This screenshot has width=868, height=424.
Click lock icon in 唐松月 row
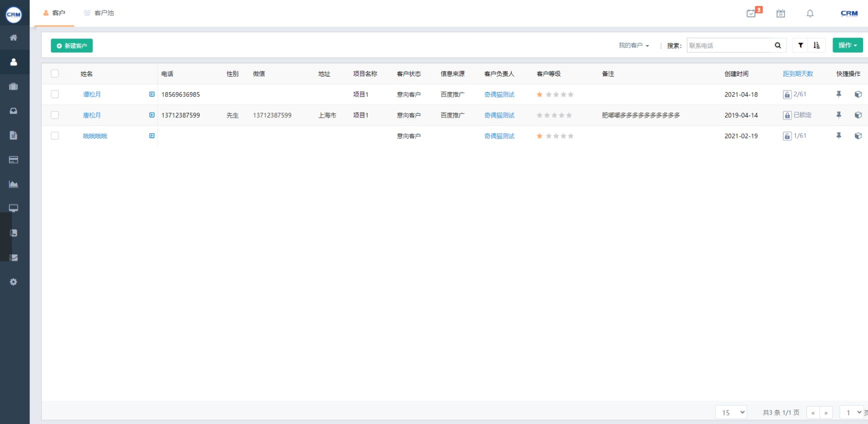(x=787, y=115)
